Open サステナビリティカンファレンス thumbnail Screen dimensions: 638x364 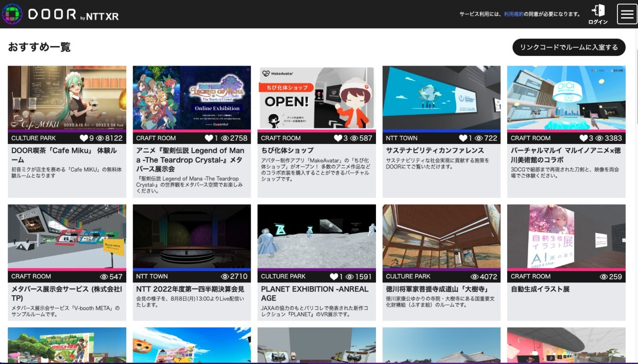(442, 98)
